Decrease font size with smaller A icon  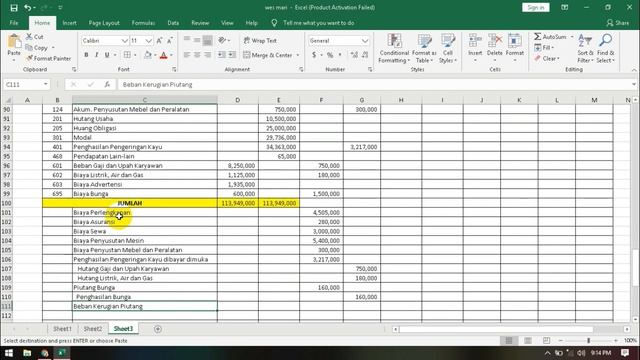(x=170, y=41)
